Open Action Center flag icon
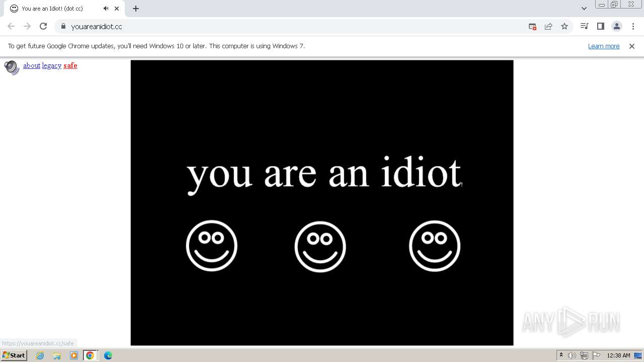 [x=596, y=355]
